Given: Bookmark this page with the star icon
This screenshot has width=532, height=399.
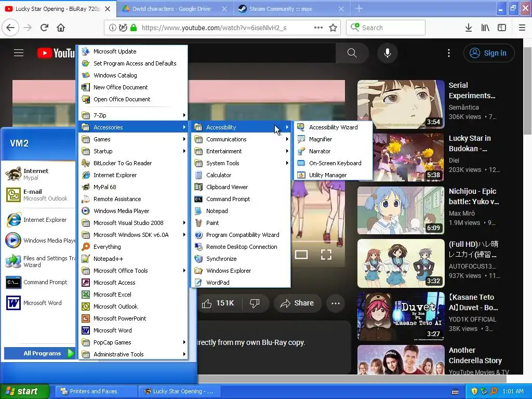Looking at the screenshot, I should click(333, 28).
